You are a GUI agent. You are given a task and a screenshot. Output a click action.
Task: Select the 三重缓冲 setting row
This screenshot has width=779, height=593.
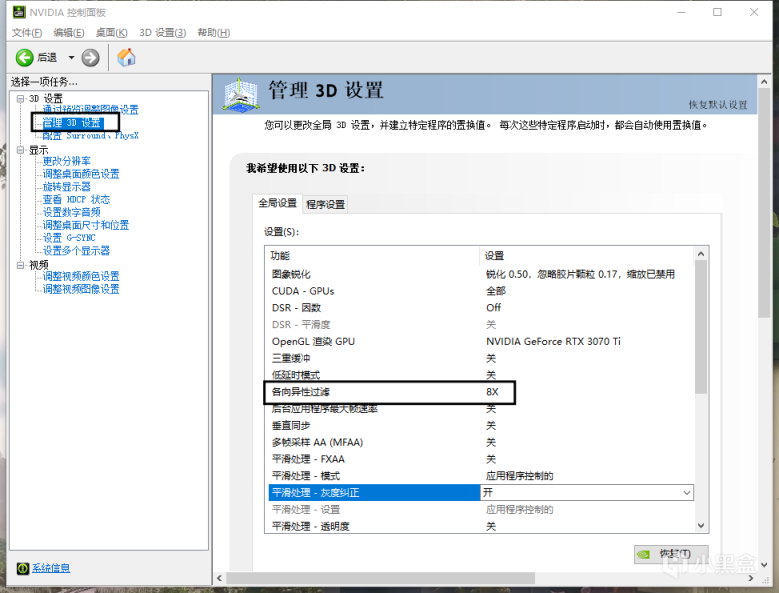click(x=479, y=359)
